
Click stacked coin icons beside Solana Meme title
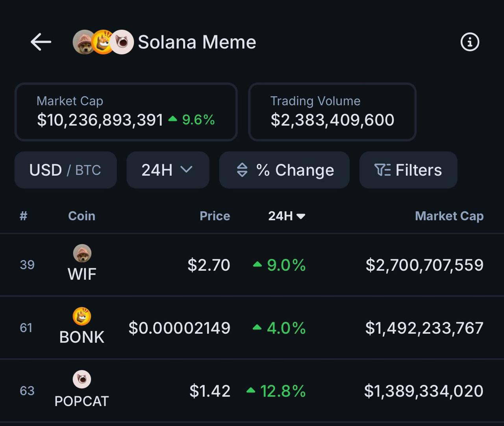click(103, 42)
